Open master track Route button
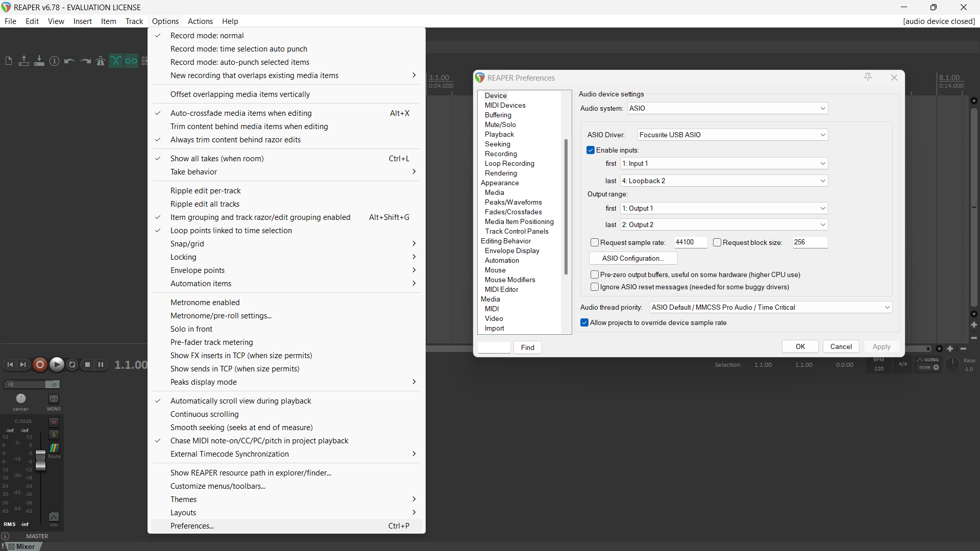The image size is (980, 551). click(x=54, y=448)
